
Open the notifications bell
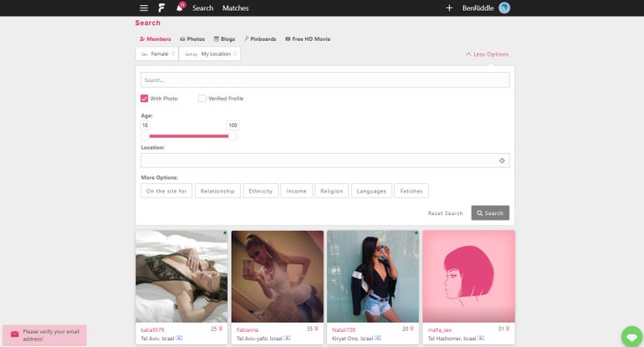(x=179, y=8)
